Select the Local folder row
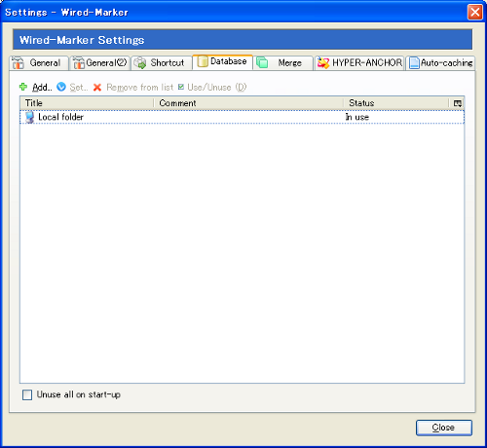The width and height of the screenshot is (487, 448). [242, 117]
